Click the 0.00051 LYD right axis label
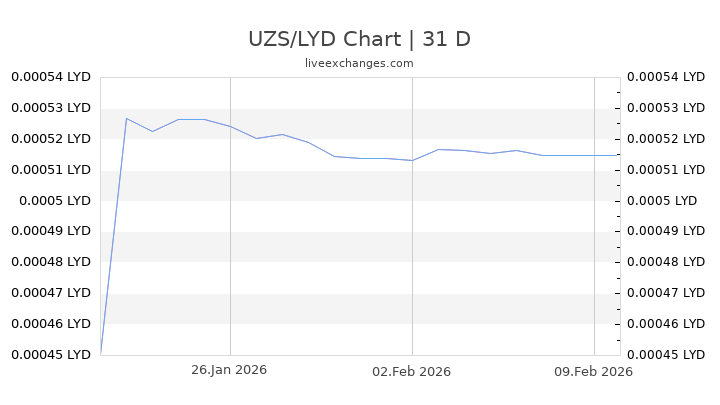The image size is (720, 405). [x=667, y=170]
